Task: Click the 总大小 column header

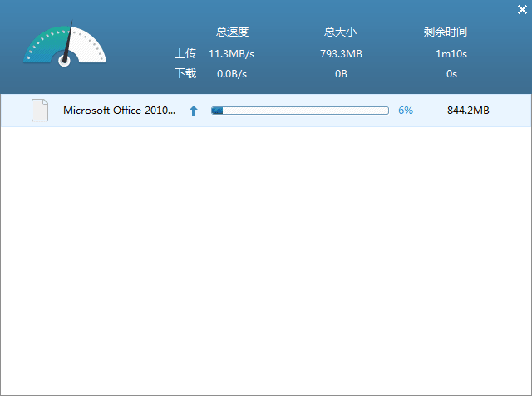Action: point(340,32)
